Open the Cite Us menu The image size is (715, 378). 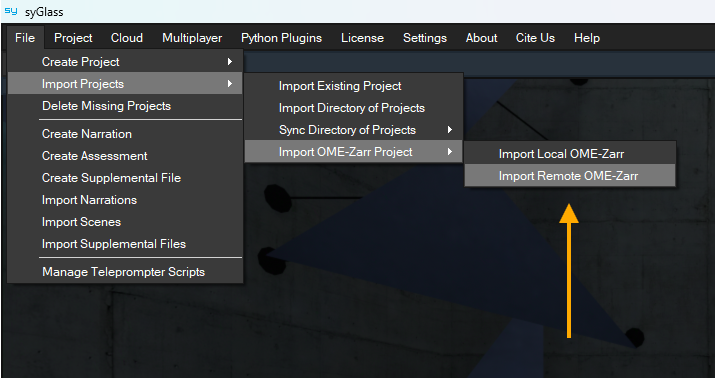click(535, 38)
